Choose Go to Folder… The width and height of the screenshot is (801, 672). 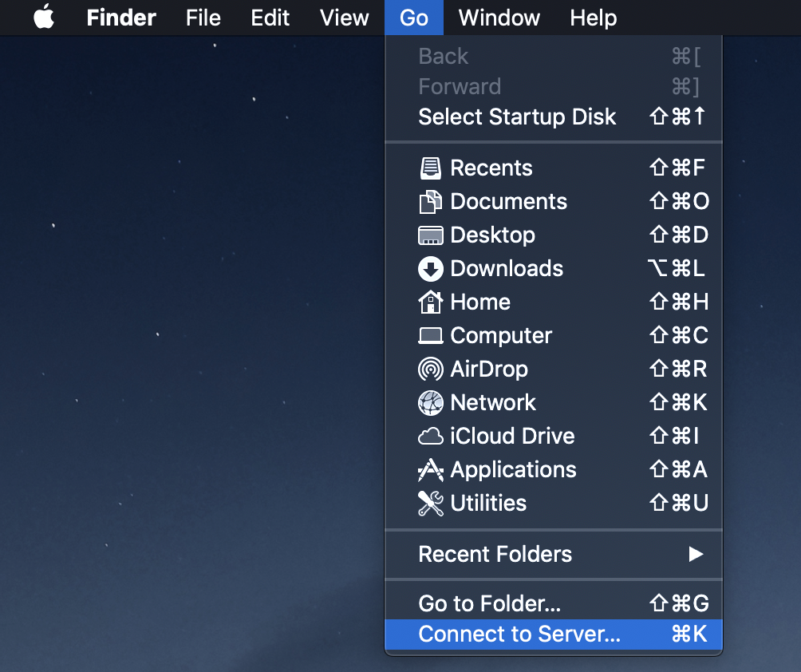(x=554, y=603)
